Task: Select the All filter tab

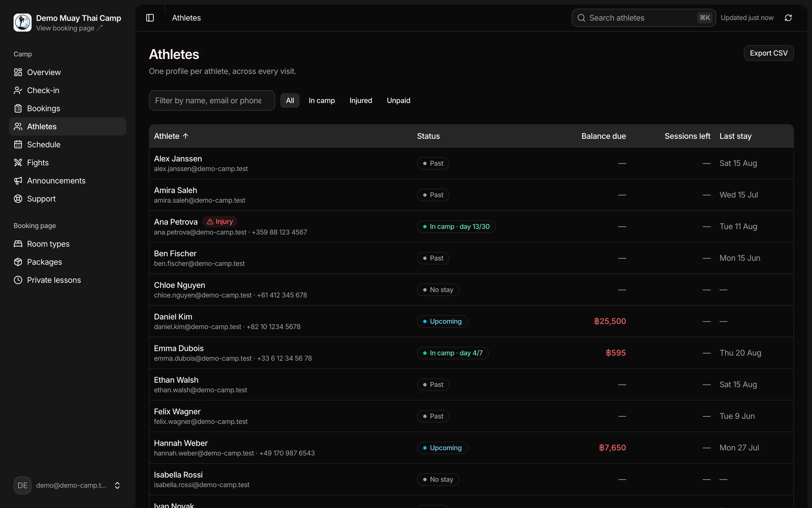Action: pos(290,100)
